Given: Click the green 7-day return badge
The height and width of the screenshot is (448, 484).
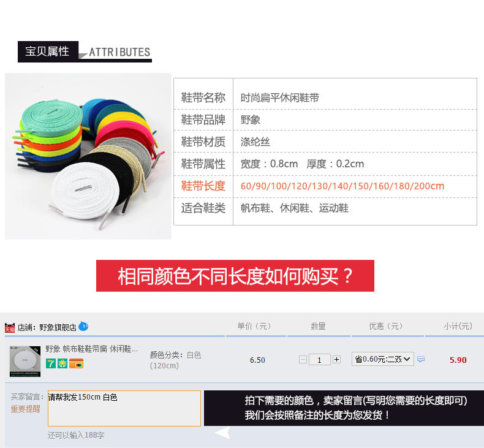Looking at the screenshot, I should tap(51, 363).
